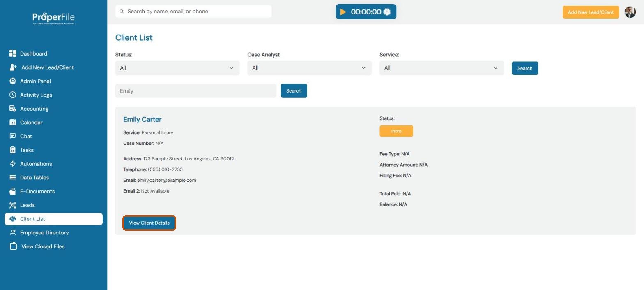This screenshot has width=644, height=290.
Task: Click the Balance: N/A text
Action: coord(393,204)
